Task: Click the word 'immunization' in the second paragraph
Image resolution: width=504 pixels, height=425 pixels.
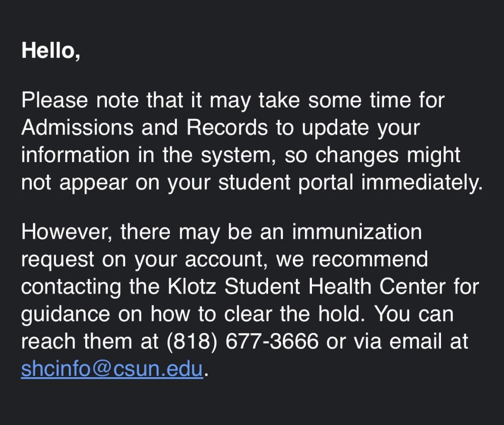Action: click(357, 232)
